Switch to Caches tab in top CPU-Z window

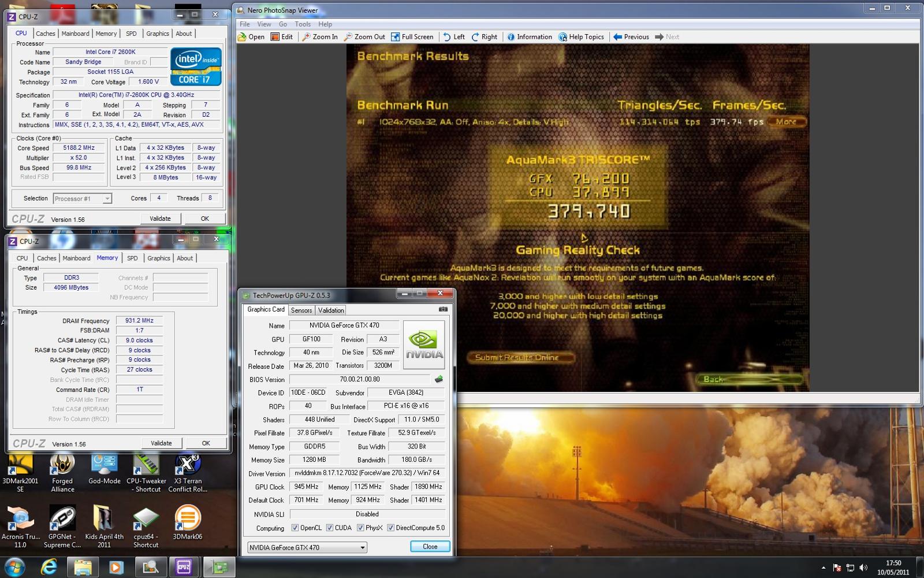pyautogui.click(x=46, y=34)
